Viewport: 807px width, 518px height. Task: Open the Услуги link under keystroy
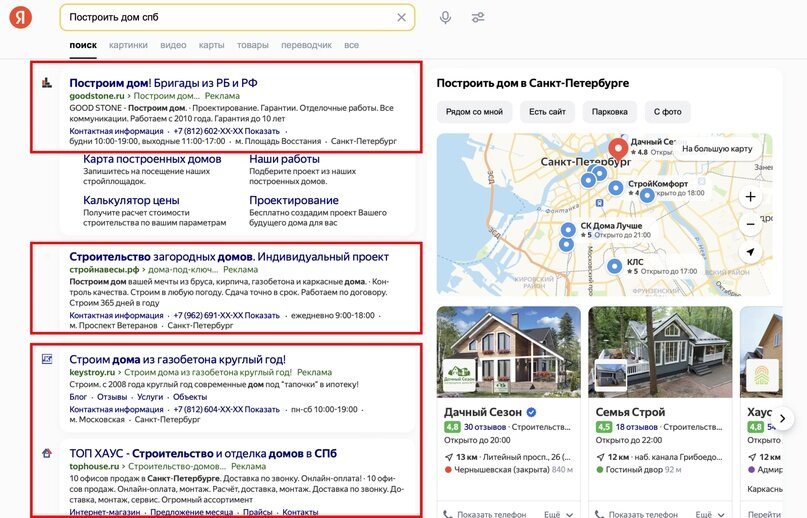coord(150,397)
